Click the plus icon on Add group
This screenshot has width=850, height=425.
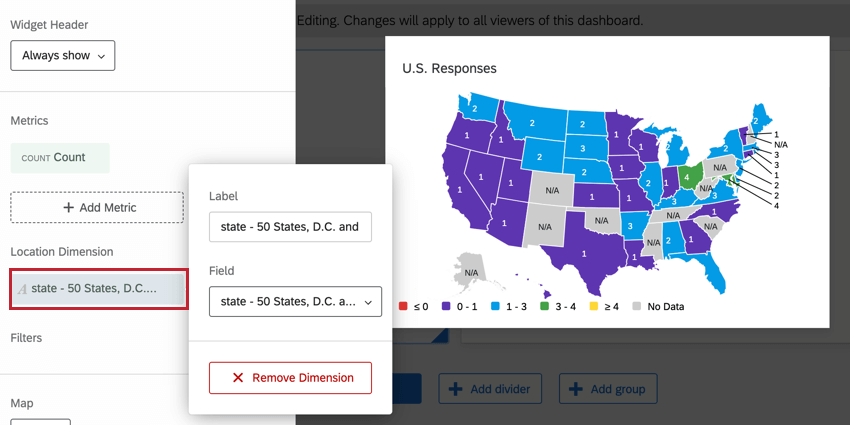tap(577, 389)
